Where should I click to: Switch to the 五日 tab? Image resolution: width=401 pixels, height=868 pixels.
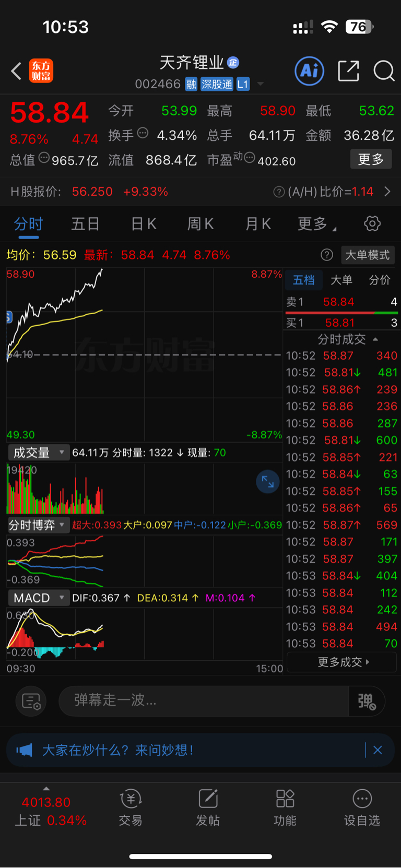85,224
